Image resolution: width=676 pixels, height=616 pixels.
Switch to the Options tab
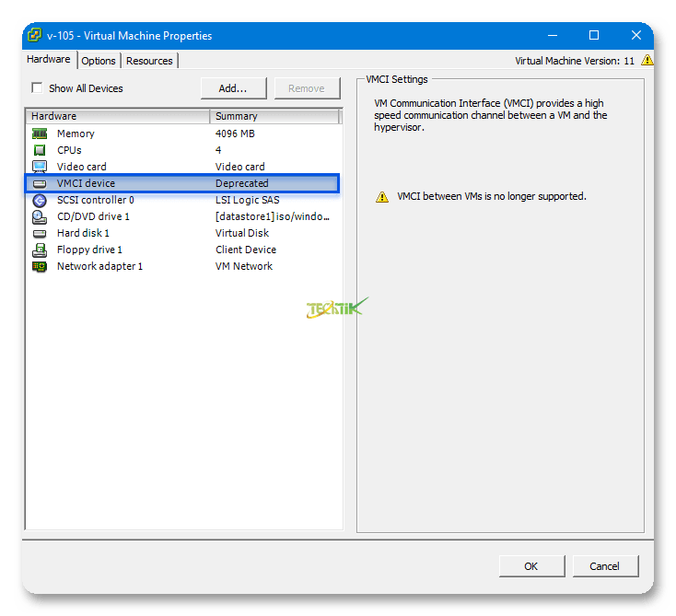tap(99, 61)
